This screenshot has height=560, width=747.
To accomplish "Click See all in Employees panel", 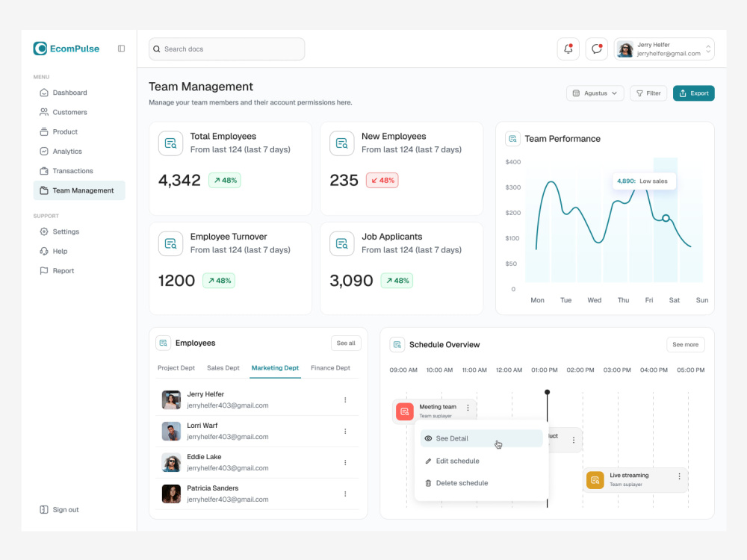I will (x=346, y=343).
